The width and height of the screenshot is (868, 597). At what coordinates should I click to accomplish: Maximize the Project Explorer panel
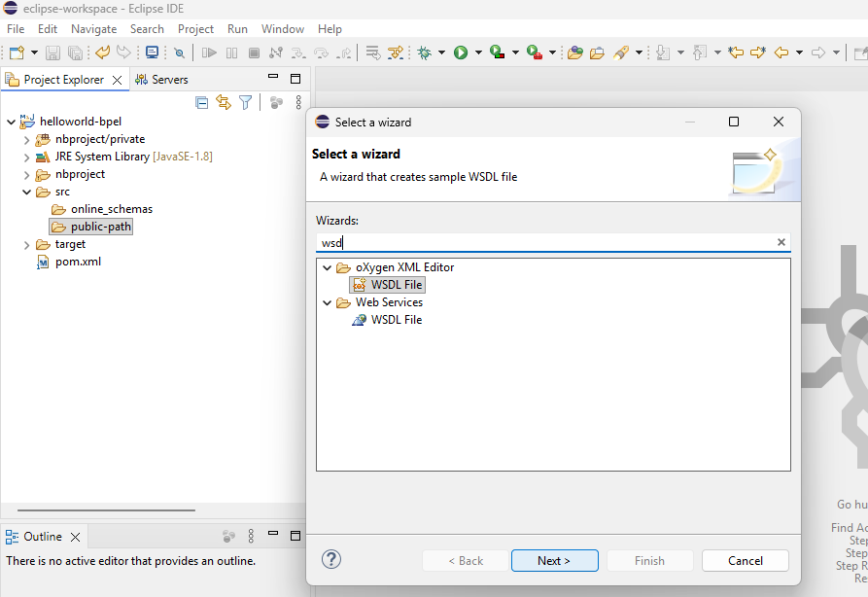tap(295, 79)
